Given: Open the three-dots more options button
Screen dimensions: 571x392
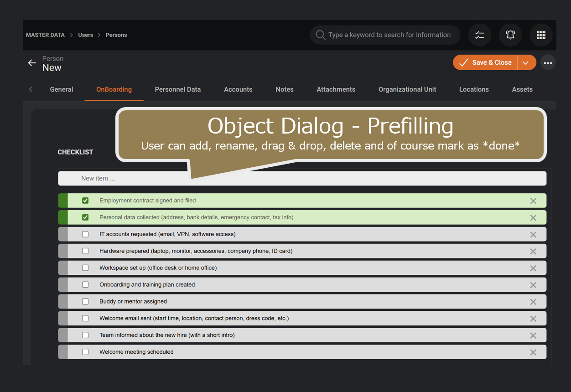Looking at the screenshot, I should pos(548,63).
